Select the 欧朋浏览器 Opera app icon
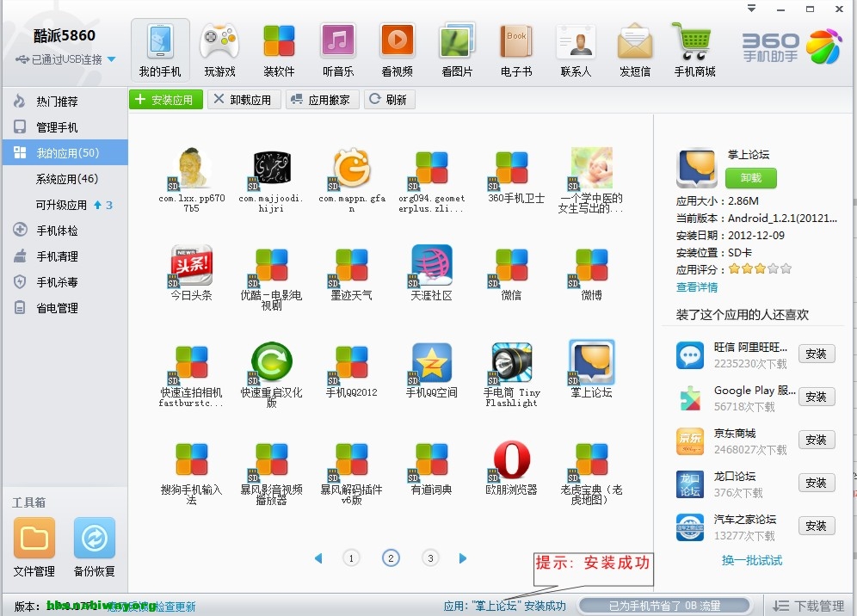 pyautogui.click(x=511, y=460)
